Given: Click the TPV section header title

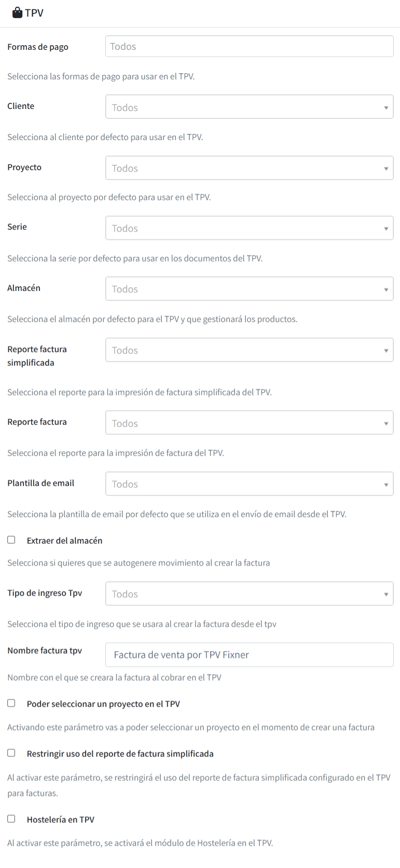Looking at the screenshot, I should (x=34, y=13).
